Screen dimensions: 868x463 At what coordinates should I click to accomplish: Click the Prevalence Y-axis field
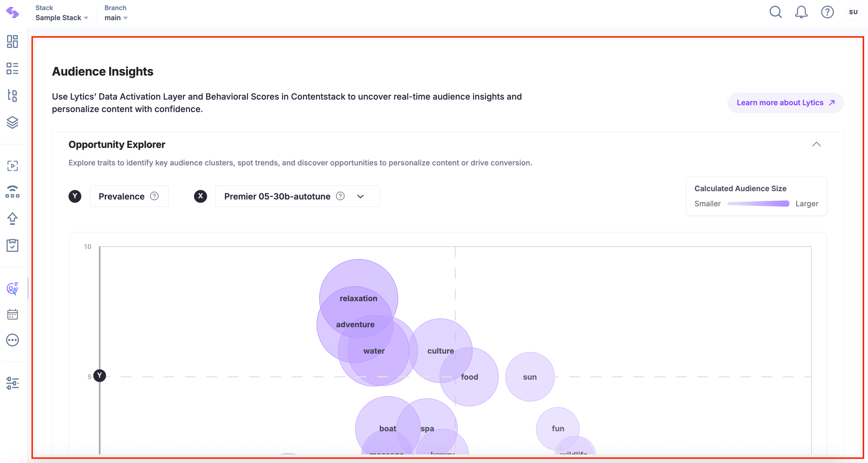pos(129,196)
